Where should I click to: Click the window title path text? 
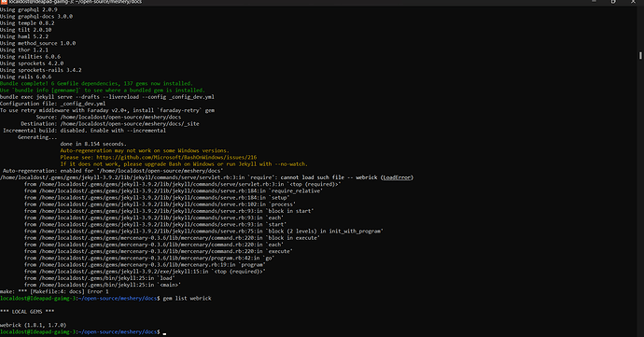point(76,2)
